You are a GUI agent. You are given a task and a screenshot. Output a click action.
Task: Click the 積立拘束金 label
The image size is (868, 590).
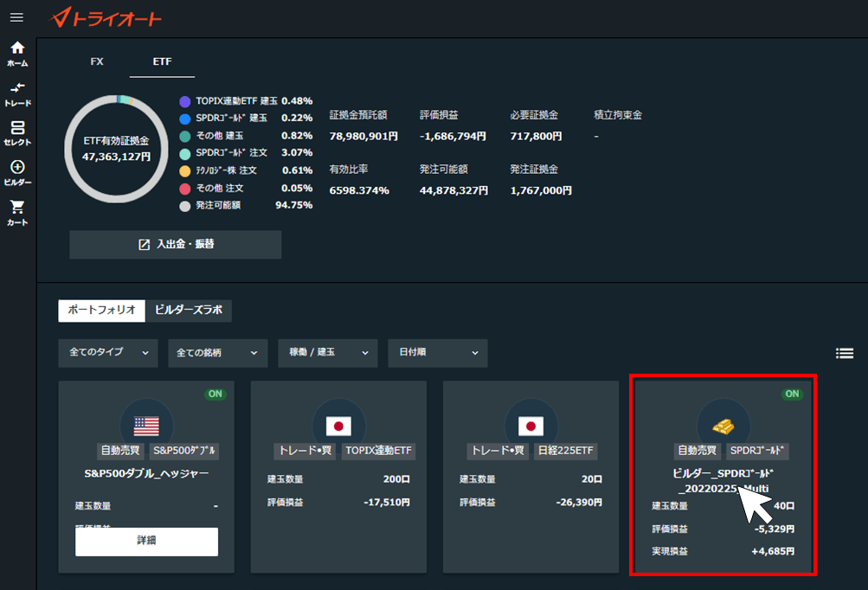click(618, 115)
